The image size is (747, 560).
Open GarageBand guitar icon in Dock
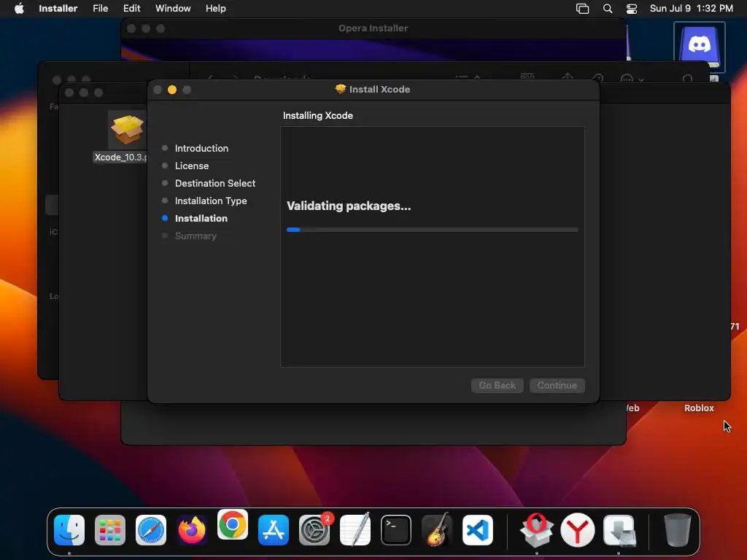[437, 530]
